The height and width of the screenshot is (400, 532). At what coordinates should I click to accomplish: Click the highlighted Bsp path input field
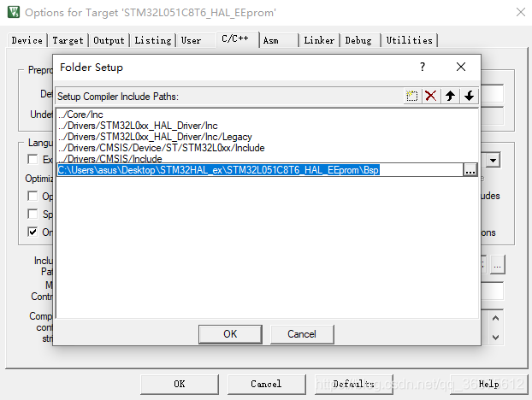(260, 170)
